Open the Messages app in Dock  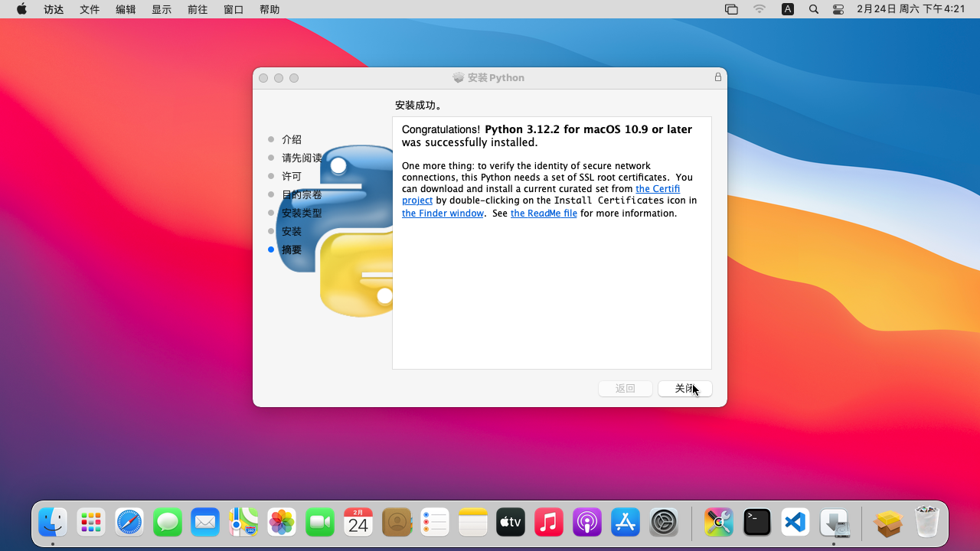click(168, 523)
